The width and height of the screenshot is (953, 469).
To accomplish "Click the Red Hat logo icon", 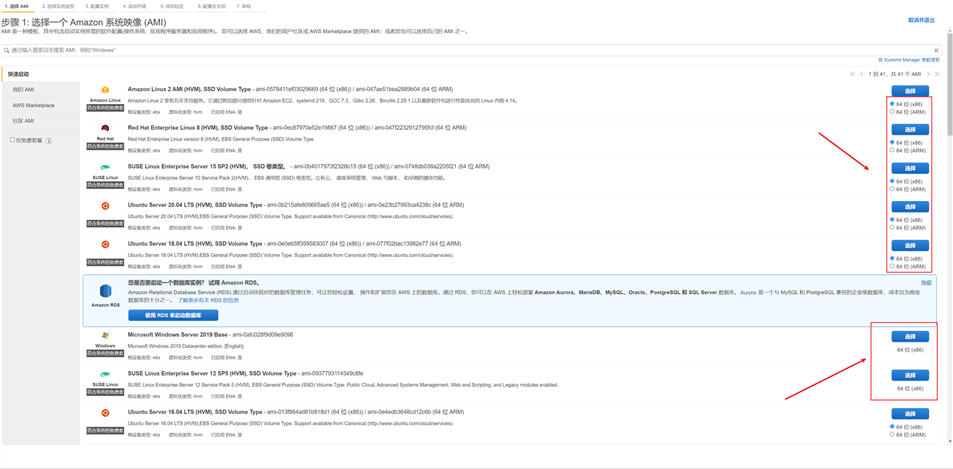I will point(105,128).
